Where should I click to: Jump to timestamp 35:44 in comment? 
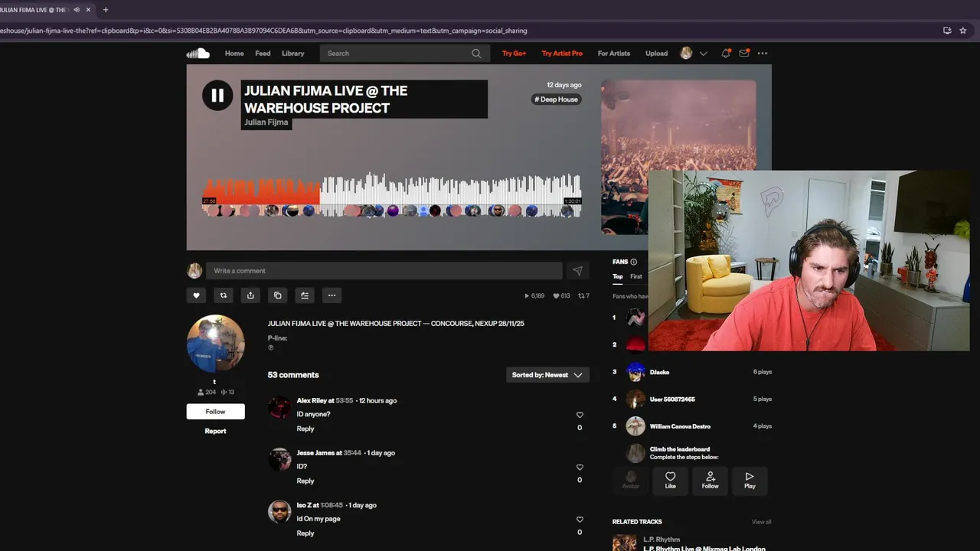point(352,453)
